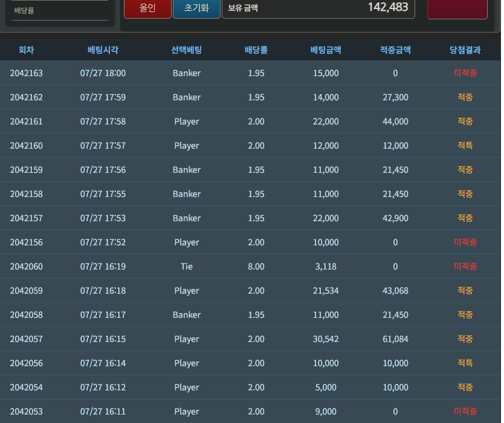Click the 61,084 winning amount
This screenshot has width=504, height=423.
tap(395, 339)
